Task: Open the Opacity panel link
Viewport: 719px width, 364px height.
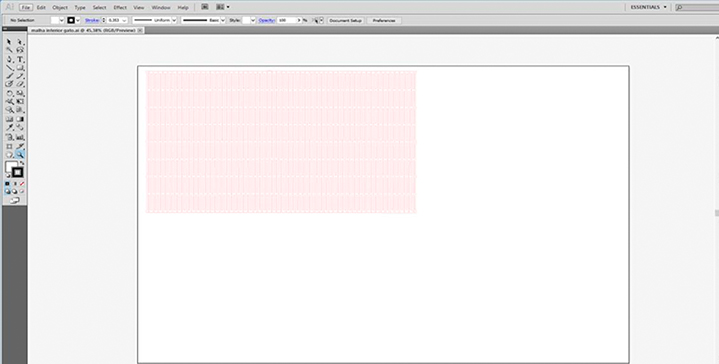Action: tap(266, 21)
